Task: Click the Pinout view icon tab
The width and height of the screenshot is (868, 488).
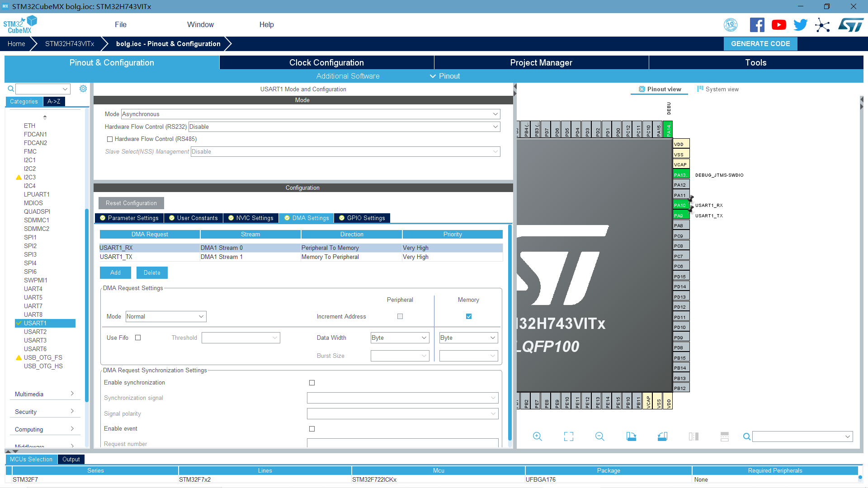Action: pyautogui.click(x=660, y=89)
